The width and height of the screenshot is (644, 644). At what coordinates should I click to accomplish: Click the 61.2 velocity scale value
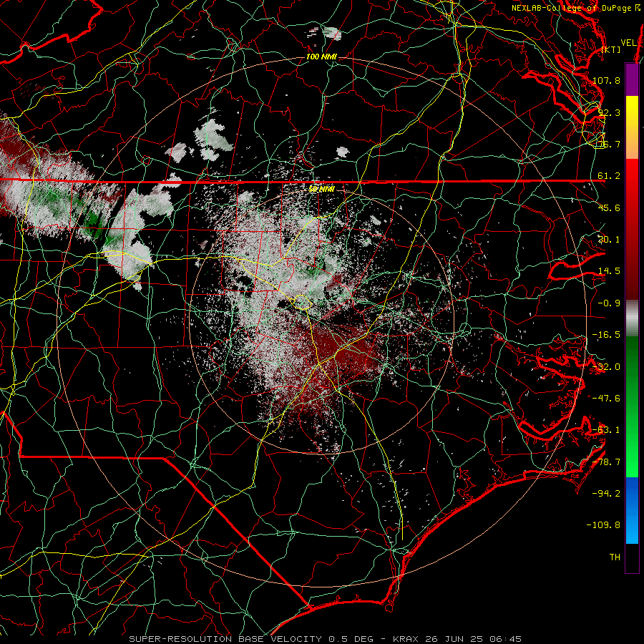(x=609, y=176)
